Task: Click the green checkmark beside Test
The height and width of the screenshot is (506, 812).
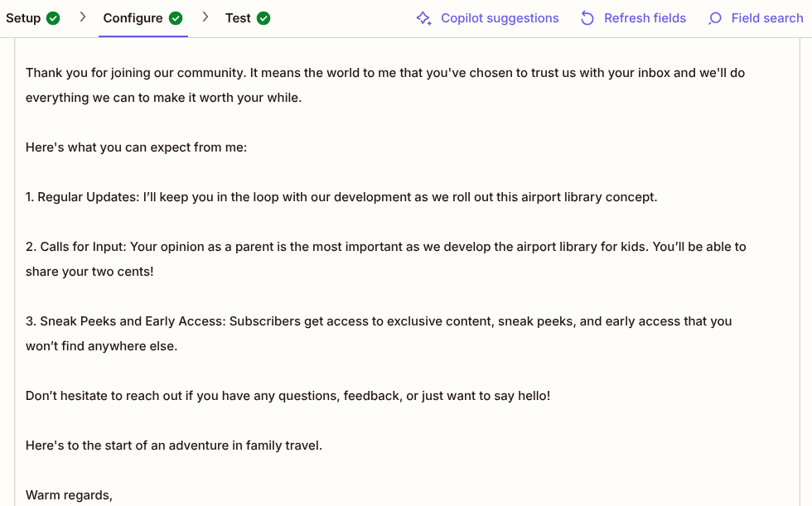Action: [x=263, y=18]
